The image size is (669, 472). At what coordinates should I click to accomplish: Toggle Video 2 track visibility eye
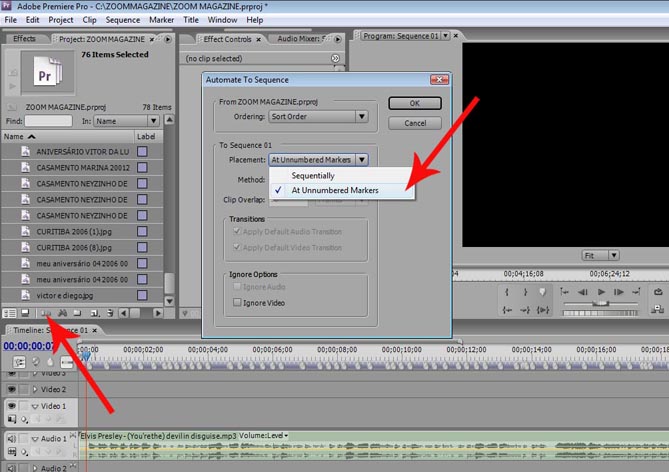(x=13, y=389)
